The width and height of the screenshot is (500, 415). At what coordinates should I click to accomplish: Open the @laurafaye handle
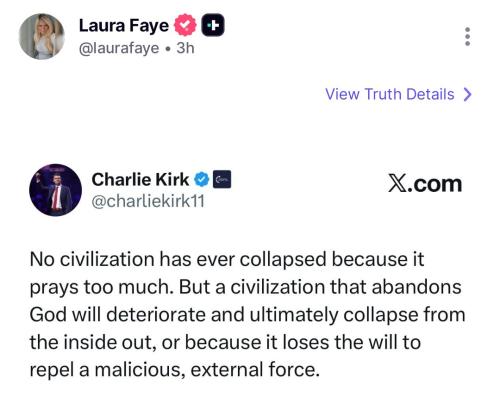pyautogui.click(x=119, y=48)
